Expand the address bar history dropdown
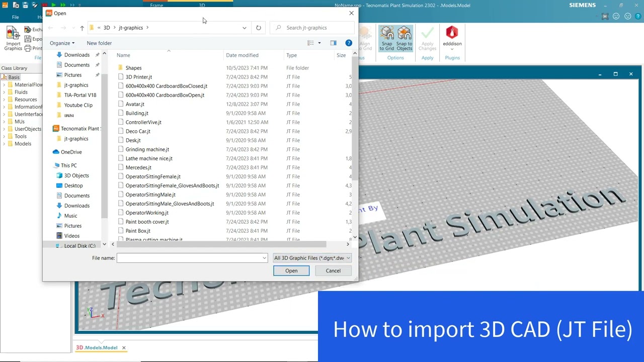The width and height of the screenshot is (644, 362). point(245,28)
